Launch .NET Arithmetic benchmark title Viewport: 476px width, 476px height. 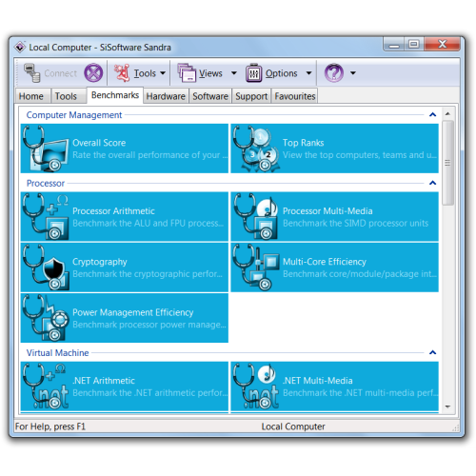point(104,381)
